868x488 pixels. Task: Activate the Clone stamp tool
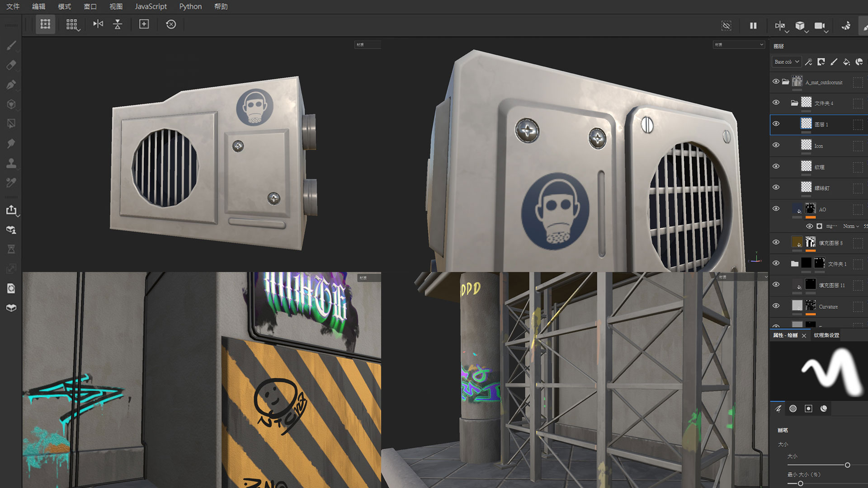coord(11,163)
